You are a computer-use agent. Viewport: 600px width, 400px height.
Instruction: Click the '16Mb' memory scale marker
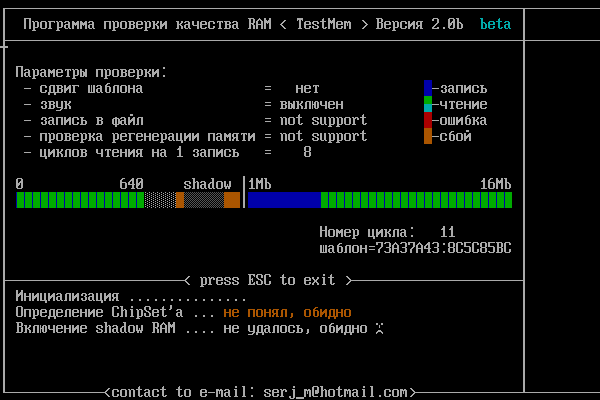pos(496,184)
